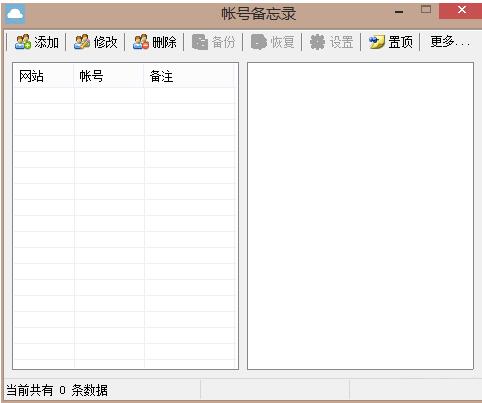Sort list by 帐号 column header
The image size is (482, 403).
(109, 76)
